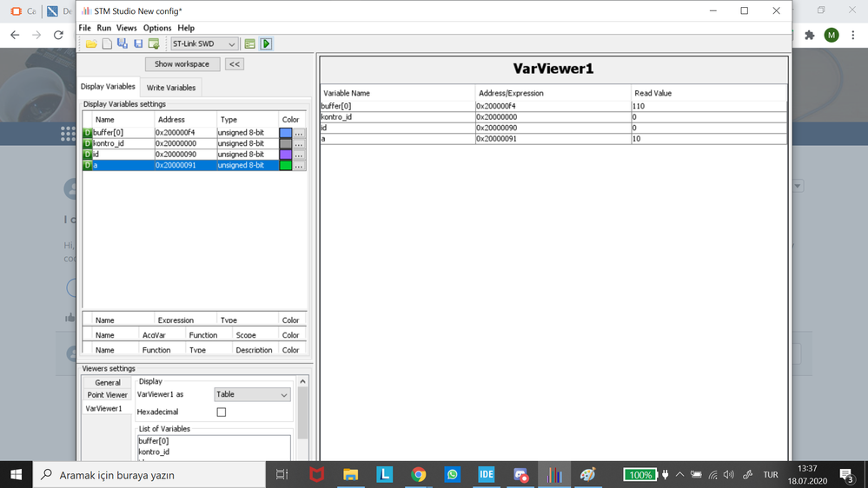Select the buffer[0] variable row

point(194,133)
